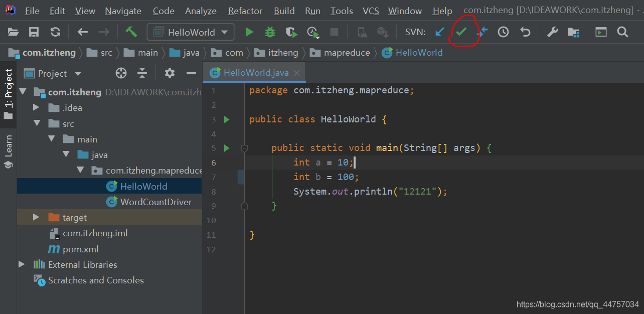Toggle the Learn tool window side tab
The width and height of the screenshot is (644, 314).
(x=9, y=151)
